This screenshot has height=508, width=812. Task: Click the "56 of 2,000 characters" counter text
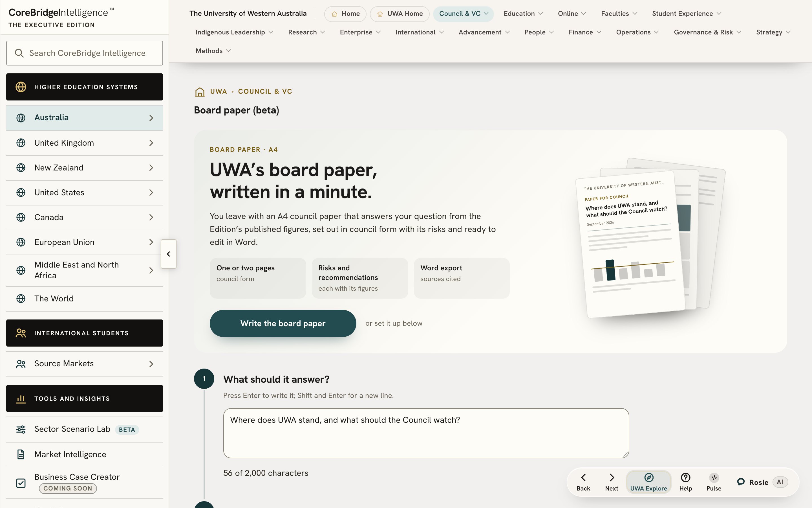[266, 473]
